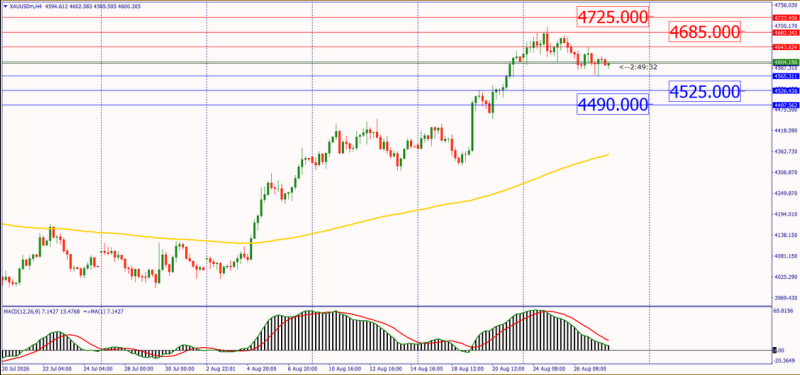The image size is (800, 375).
Task: Click the 4081.150 value on price scale
Action: [x=786, y=256]
